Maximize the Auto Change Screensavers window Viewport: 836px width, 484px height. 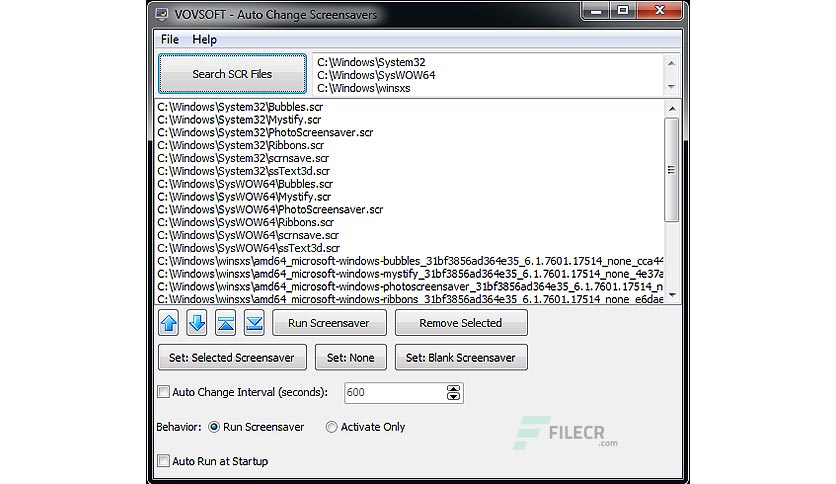pos(622,11)
